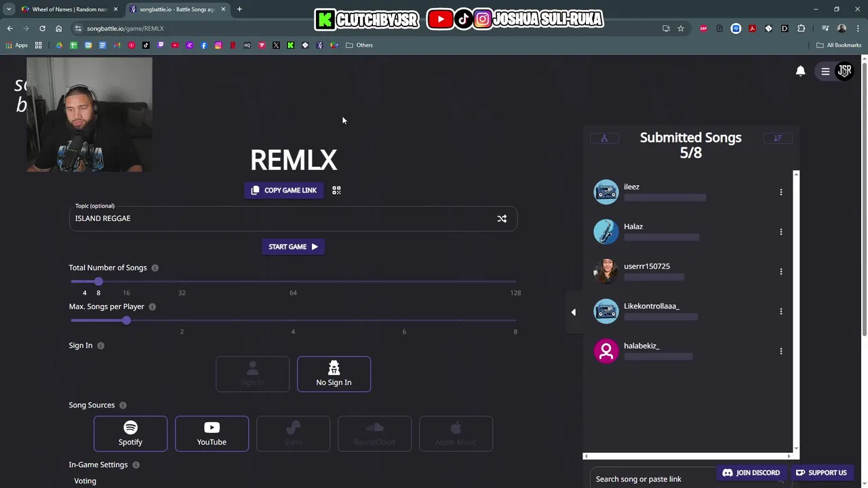
Task: Click the Start Game button
Action: [x=293, y=247]
